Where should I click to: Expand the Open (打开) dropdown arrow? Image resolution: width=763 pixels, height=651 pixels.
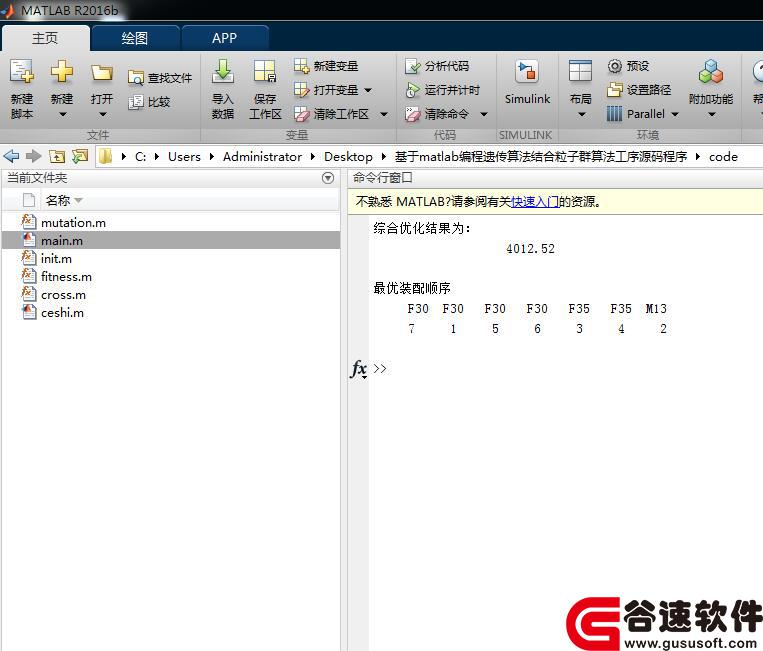point(102,115)
